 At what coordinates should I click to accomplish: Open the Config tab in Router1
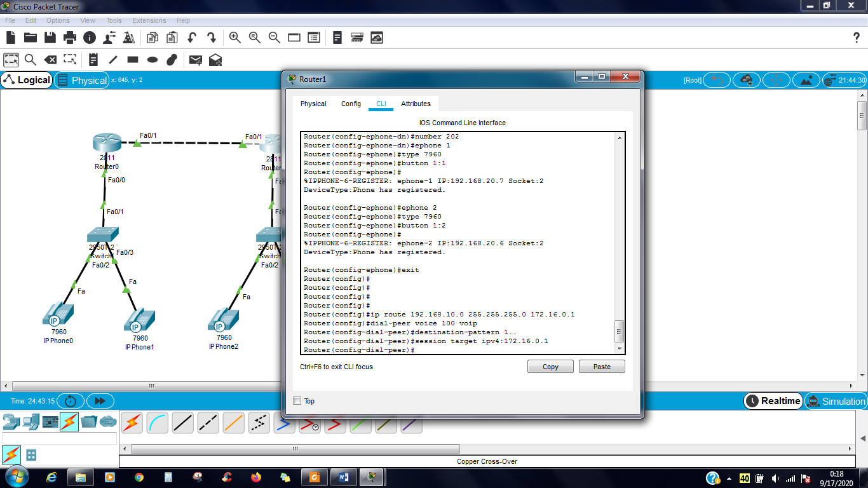click(x=351, y=104)
